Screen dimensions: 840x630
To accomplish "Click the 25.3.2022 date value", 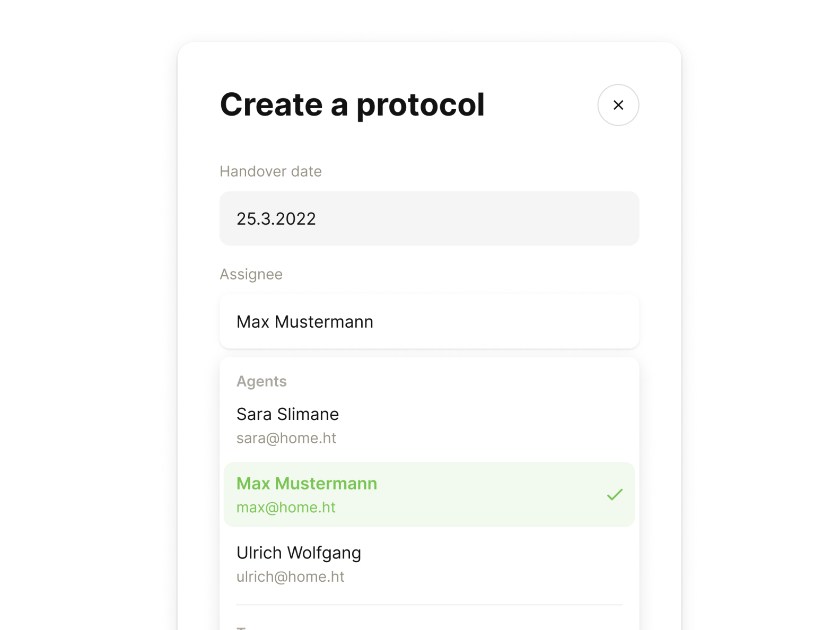I will 276,219.
